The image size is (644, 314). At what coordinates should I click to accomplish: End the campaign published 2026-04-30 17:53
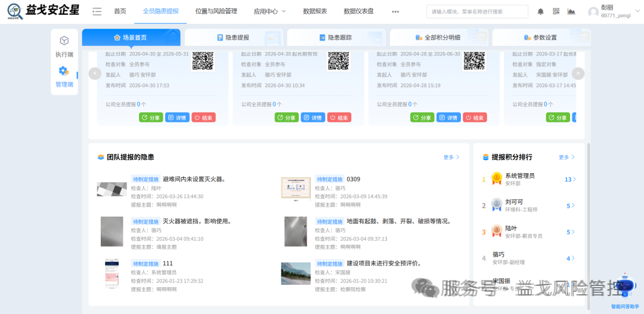click(x=204, y=118)
